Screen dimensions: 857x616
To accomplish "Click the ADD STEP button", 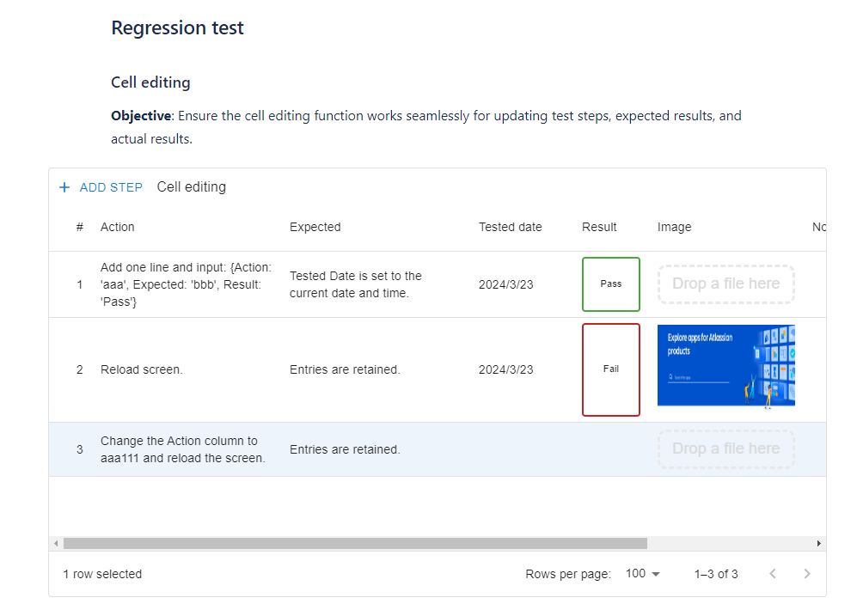I will point(111,187).
